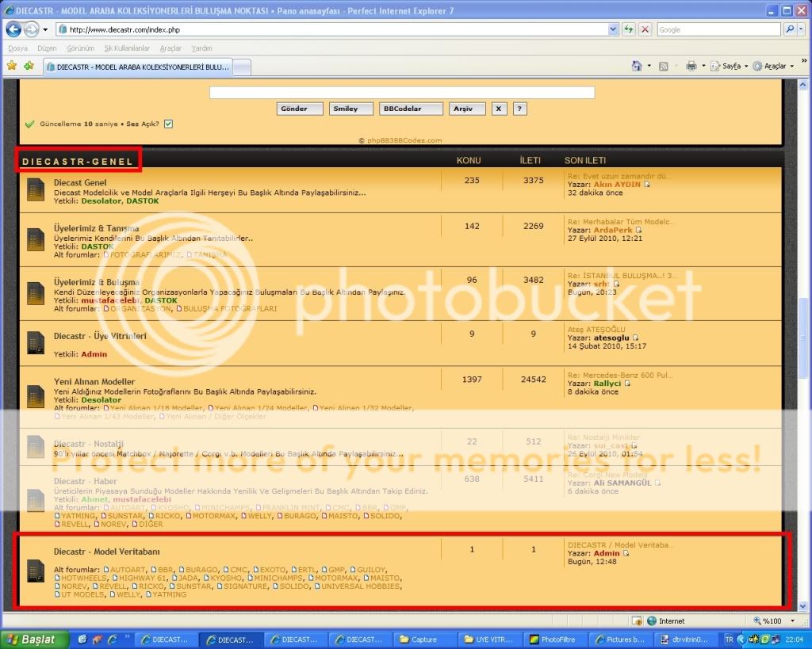Image resolution: width=812 pixels, height=649 pixels.
Task: Open the Diecastr - Üye Vitrinleri forum
Action: [100, 336]
